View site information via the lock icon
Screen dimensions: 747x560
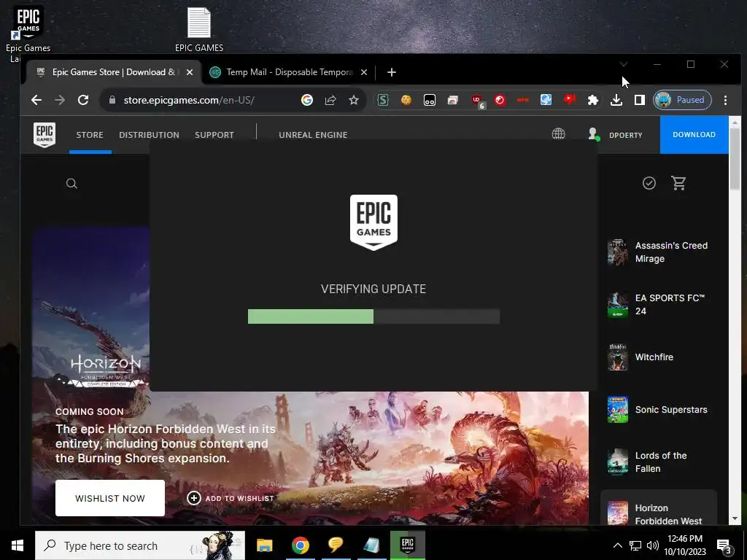(112, 100)
